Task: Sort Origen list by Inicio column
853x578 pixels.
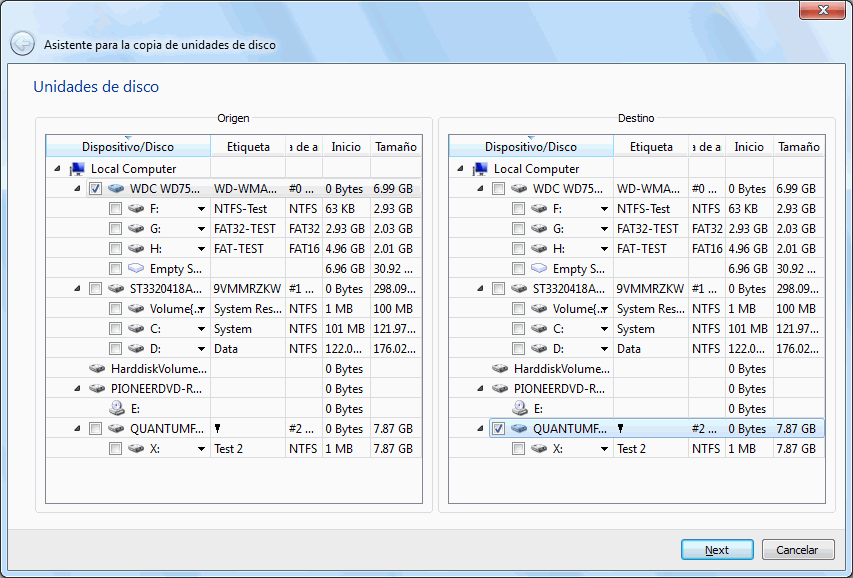Action: 346,146
